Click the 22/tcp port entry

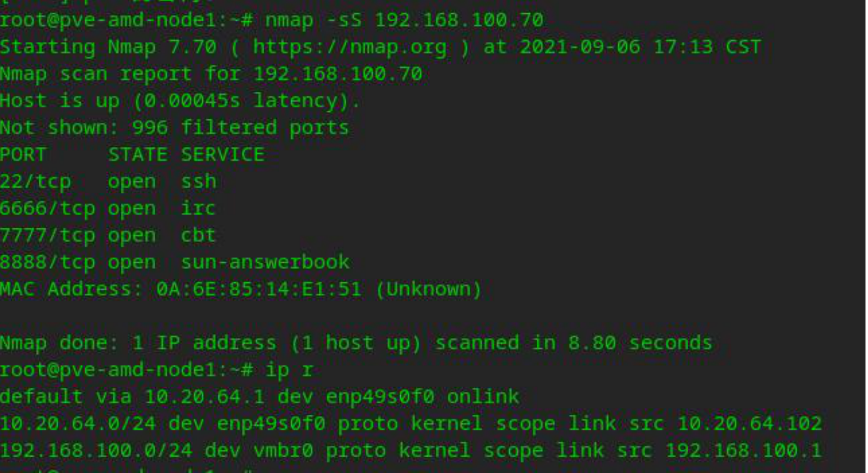click(35, 181)
